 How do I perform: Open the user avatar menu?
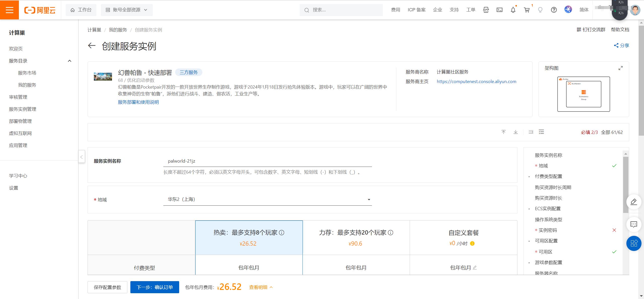coord(635,10)
